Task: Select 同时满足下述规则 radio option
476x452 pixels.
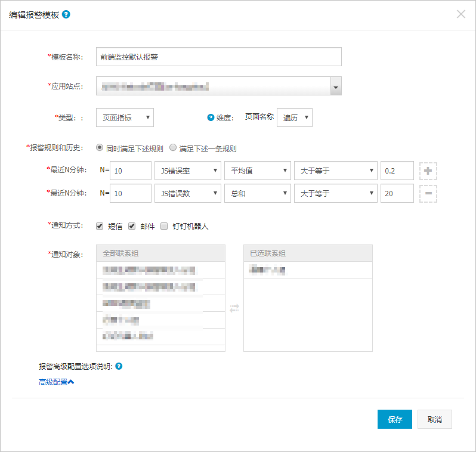Action: 99,147
